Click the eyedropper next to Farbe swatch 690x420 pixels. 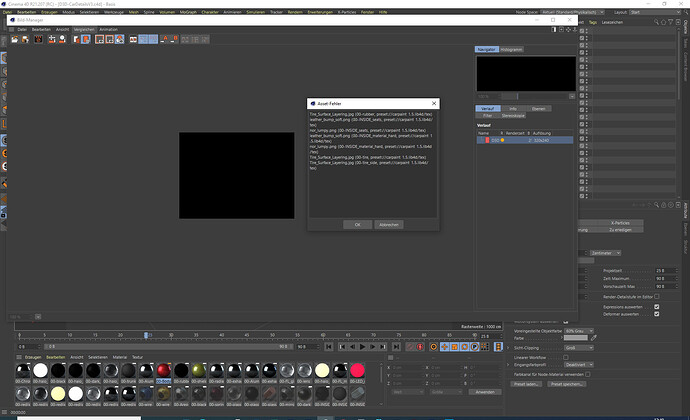click(x=593, y=338)
